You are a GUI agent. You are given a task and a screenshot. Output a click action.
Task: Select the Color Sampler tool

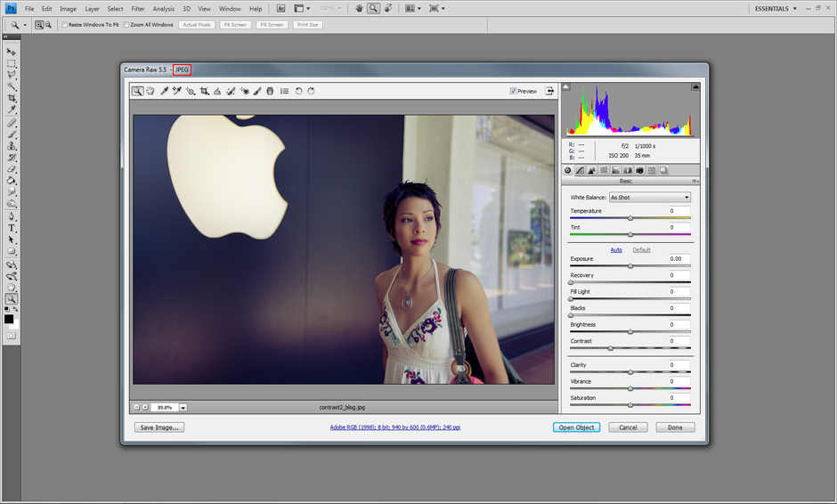176,92
